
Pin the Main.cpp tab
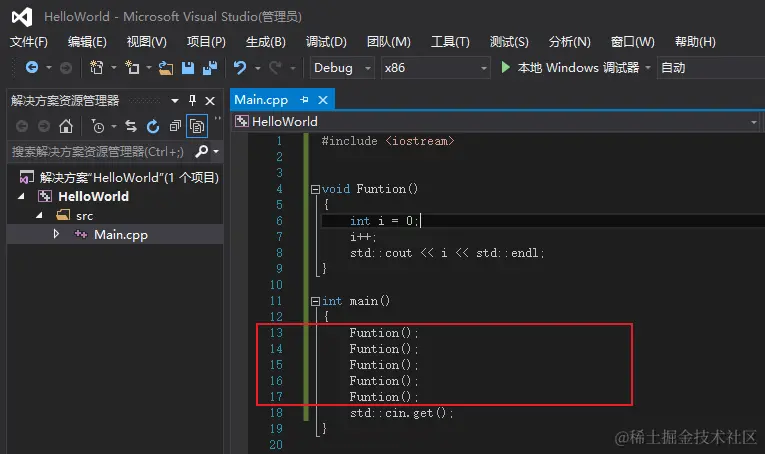(304, 100)
